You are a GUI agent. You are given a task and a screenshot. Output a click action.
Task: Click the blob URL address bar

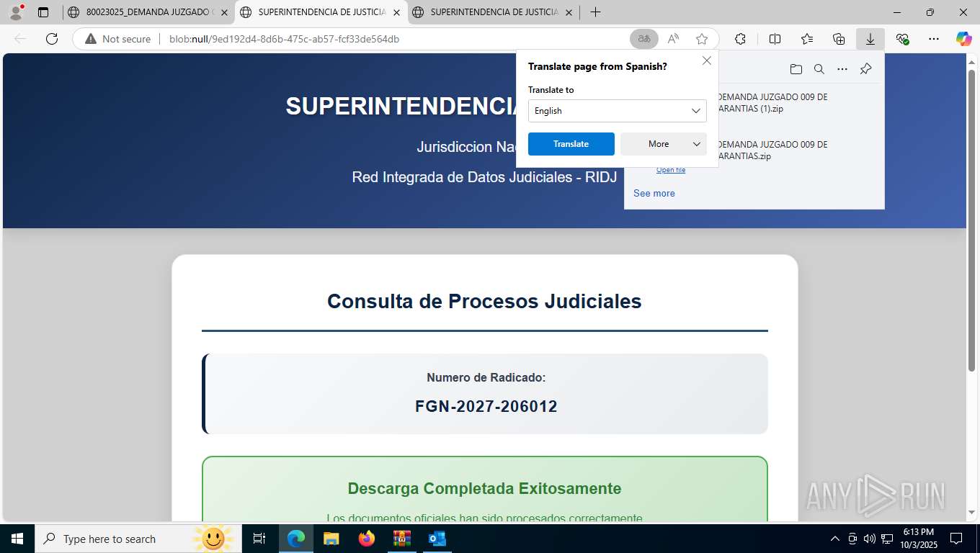(284, 39)
